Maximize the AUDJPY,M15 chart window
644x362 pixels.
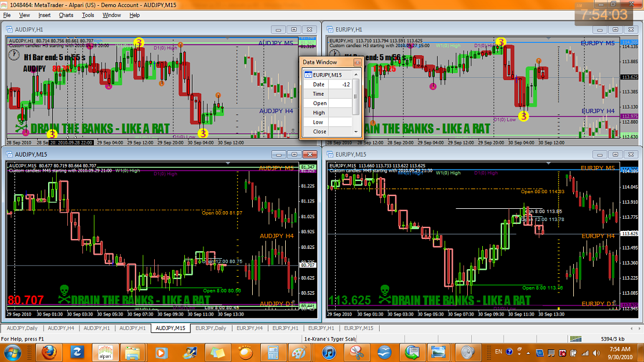(294, 154)
